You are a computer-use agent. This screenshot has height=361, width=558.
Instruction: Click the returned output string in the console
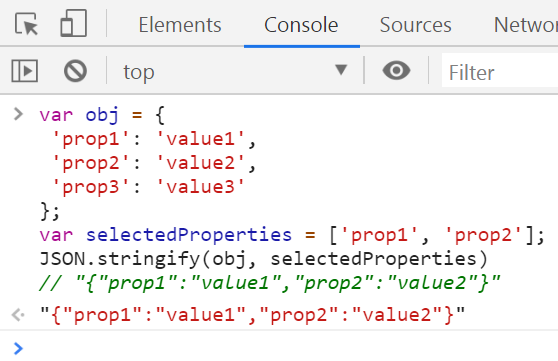click(252, 315)
